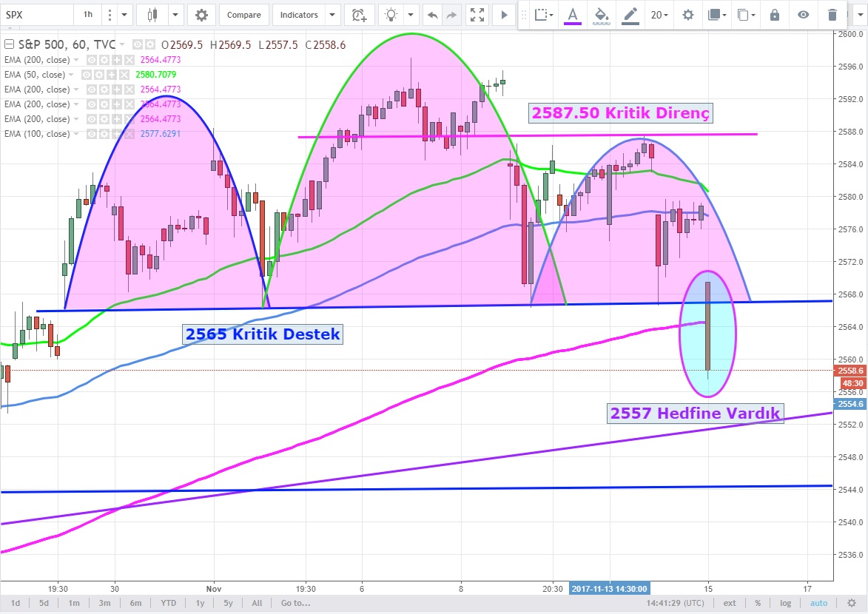Switch to the 5d time range
The height and width of the screenshot is (614, 868).
tap(44, 603)
